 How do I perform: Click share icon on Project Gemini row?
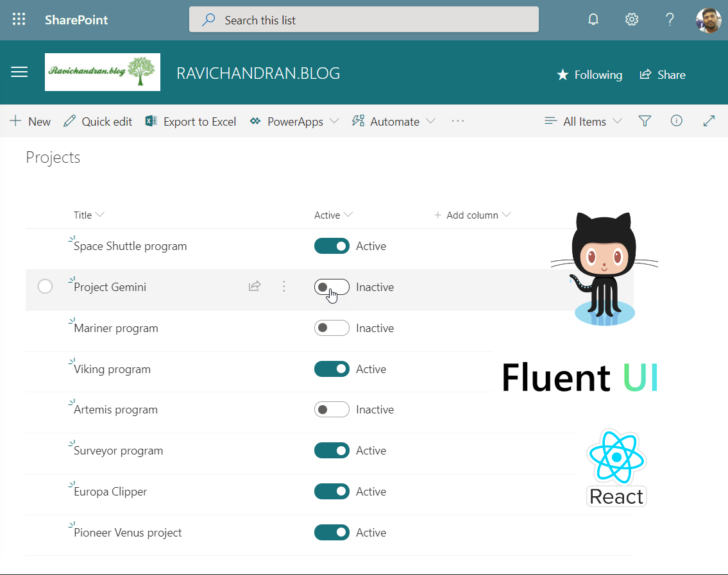255,287
